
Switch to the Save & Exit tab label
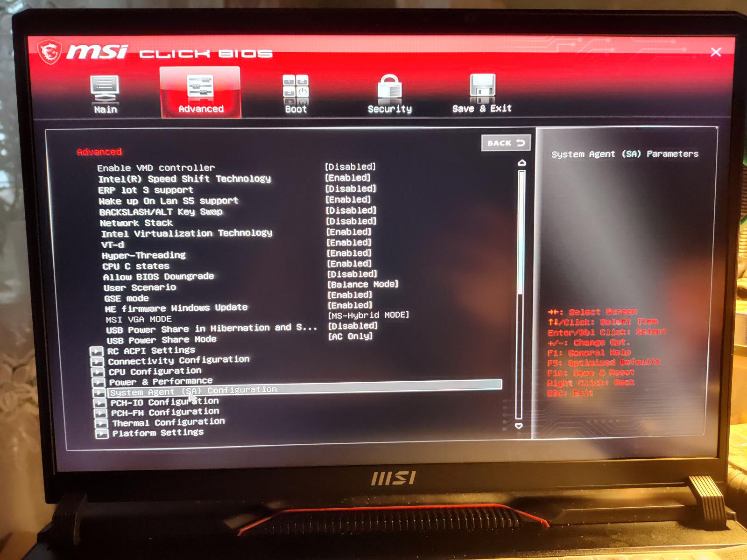(x=482, y=109)
